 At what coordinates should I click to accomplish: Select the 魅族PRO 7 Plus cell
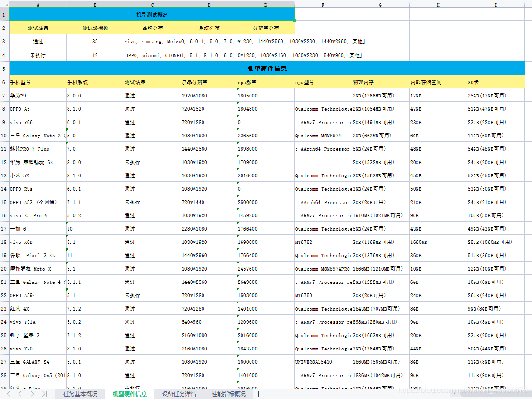38,149
